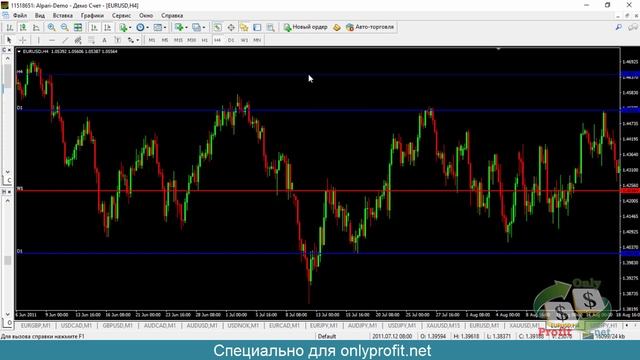Switch to M30 timeframe
This screenshot has height=360, width=640.
pos(191,40)
